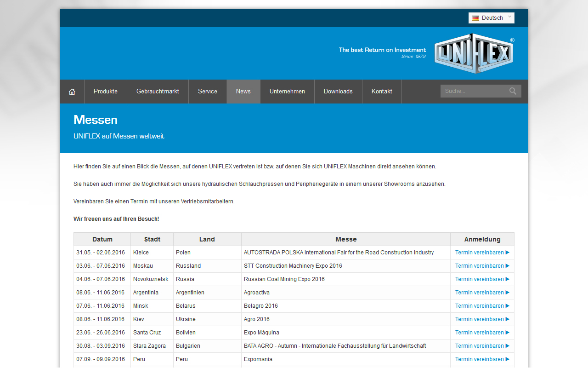Open the Produkte menu
588x368 pixels.
point(106,92)
